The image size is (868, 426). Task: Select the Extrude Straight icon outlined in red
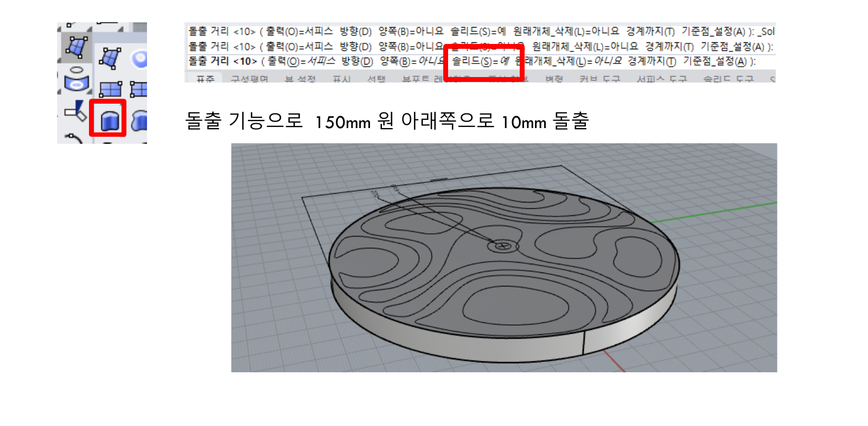[109, 119]
